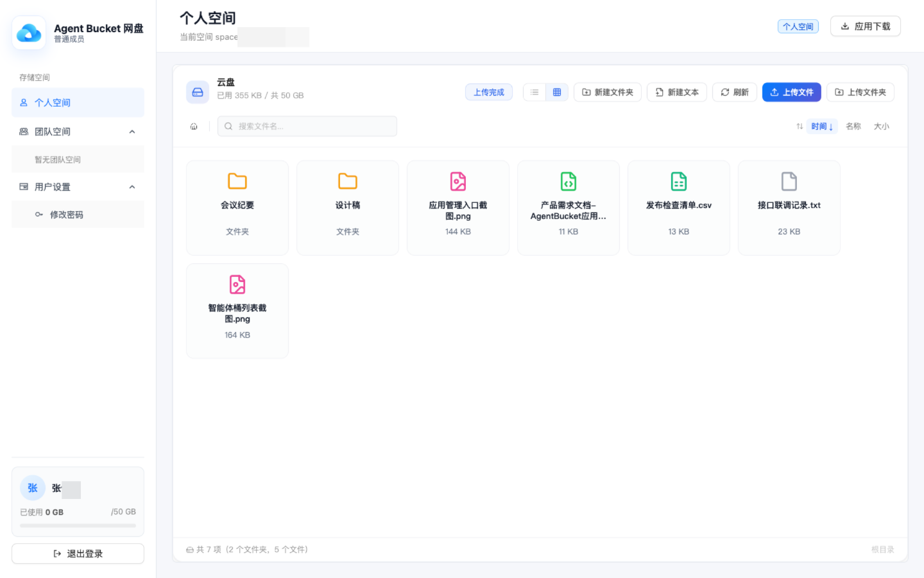This screenshot has width=924, height=578.
Task: Click the 退出登录 button
Action: click(x=78, y=554)
